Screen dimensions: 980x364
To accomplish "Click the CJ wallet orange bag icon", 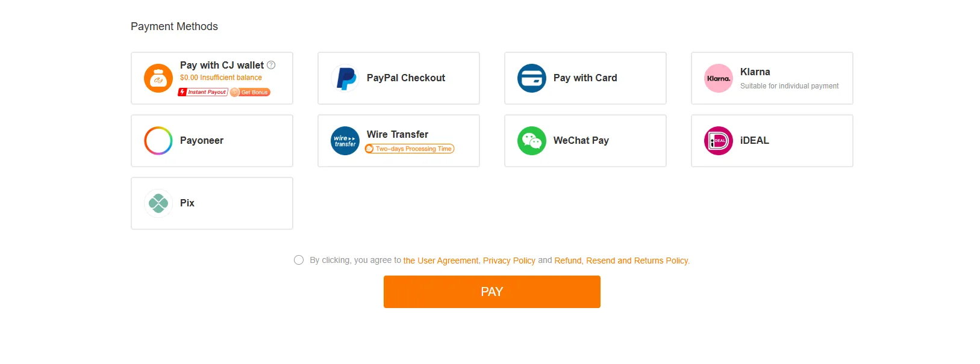I will [158, 78].
